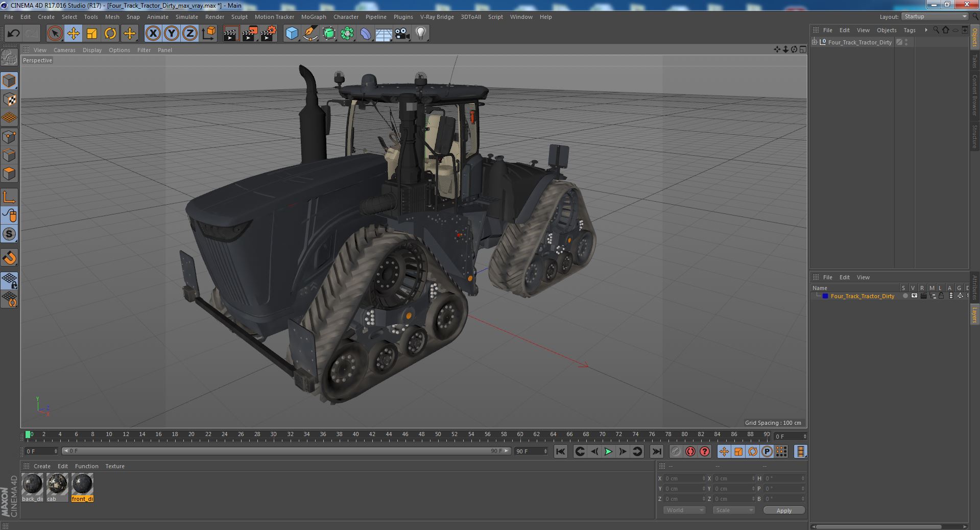Screen dimensions: 980x530
Task: Toggle Enable Snap magnet icon
Action: click(x=9, y=258)
